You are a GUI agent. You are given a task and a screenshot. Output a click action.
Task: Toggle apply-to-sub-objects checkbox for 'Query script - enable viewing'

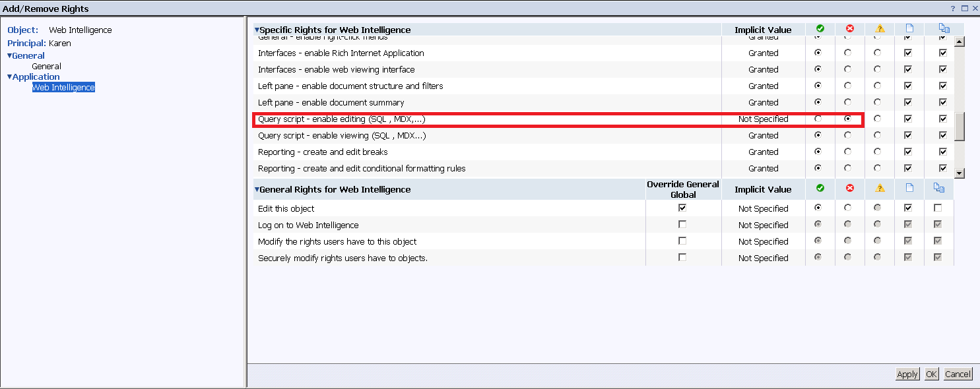click(x=943, y=135)
